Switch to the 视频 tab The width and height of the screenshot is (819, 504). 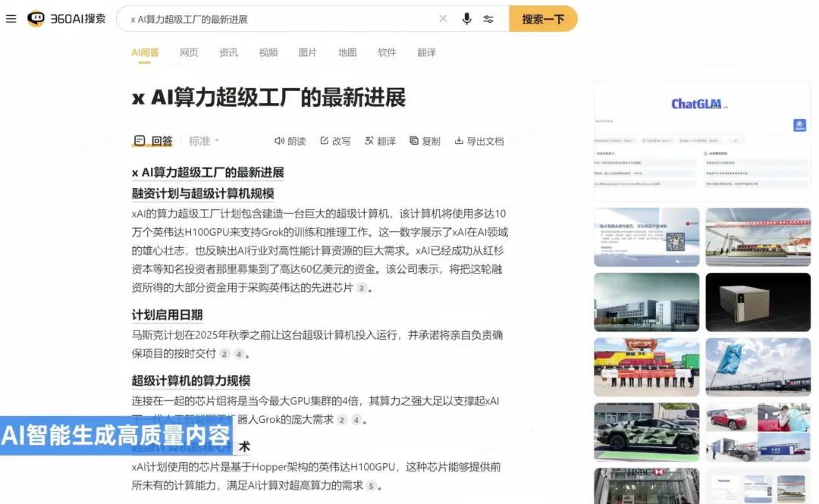click(268, 52)
